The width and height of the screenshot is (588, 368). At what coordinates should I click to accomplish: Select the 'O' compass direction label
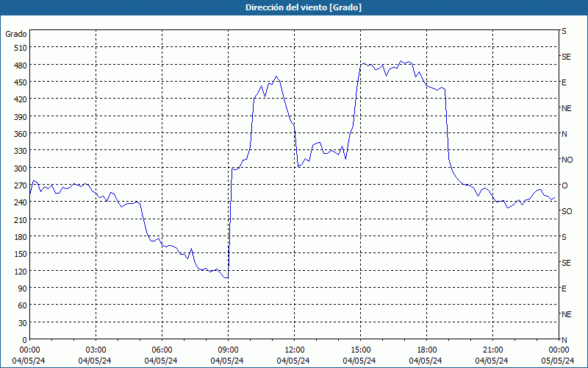[x=564, y=185]
